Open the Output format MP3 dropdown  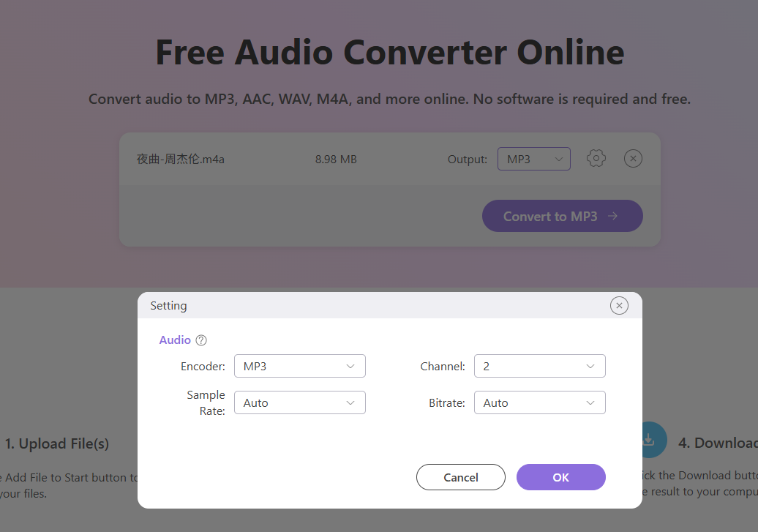tap(534, 159)
